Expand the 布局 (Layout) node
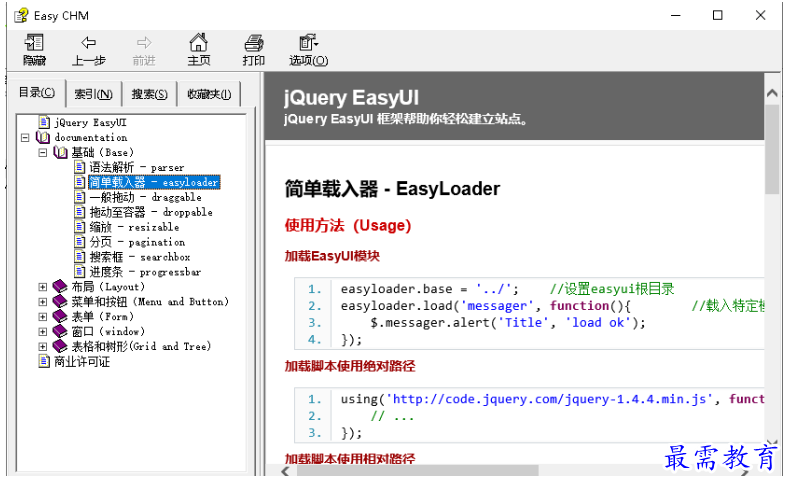This screenshot has height=489, width=786. 43,287
